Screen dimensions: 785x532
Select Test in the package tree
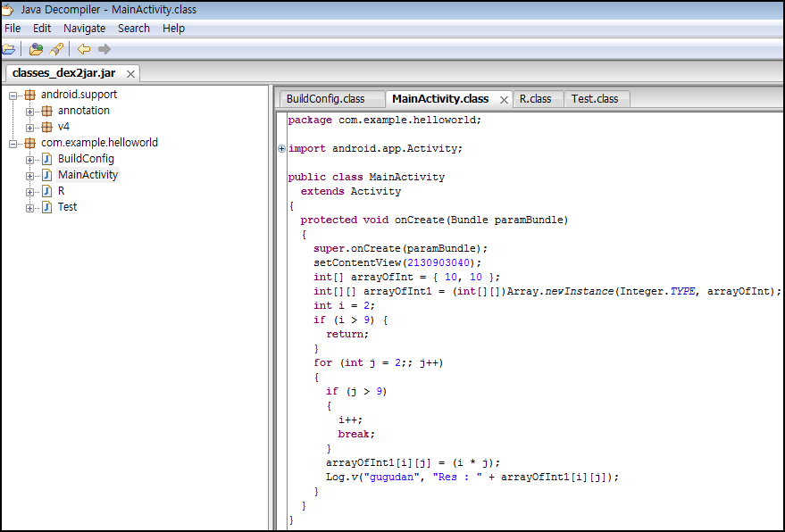67,207
